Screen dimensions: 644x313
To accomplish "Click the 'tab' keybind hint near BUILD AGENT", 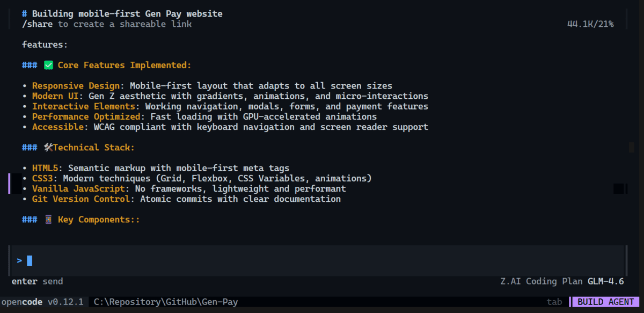I will [x=555, y=302].
